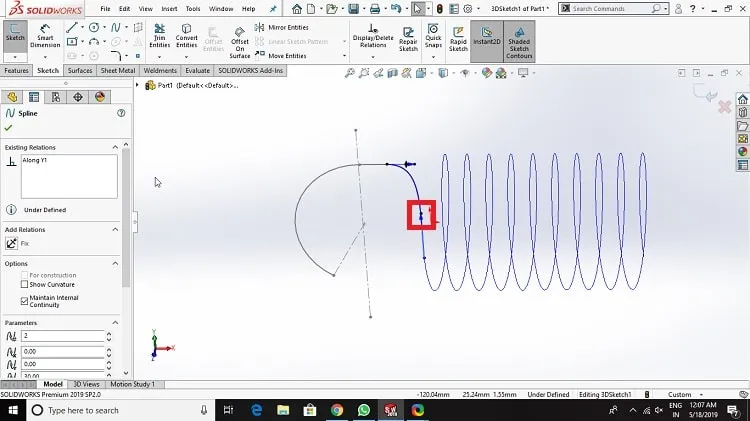Image resolution: width=750 pixels, height=421 pixels.
Task: Open the DisplayManager tab
Action: tap(99, 97)
